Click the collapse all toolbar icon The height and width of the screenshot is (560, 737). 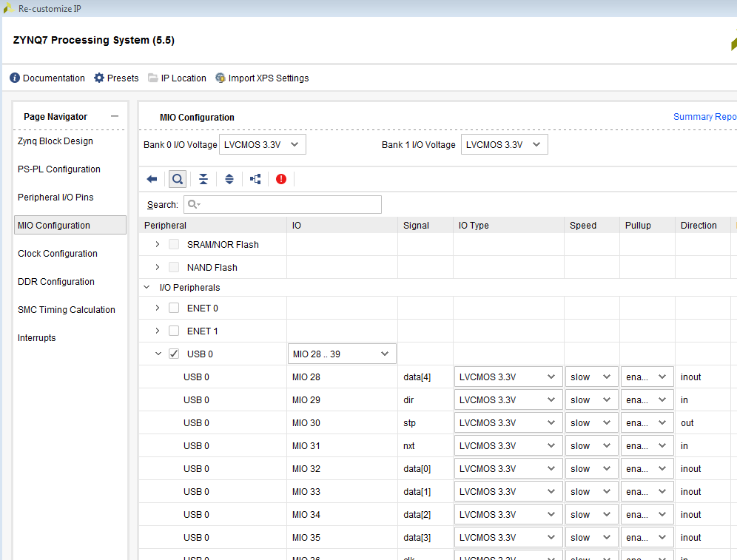tap(203, 179)
